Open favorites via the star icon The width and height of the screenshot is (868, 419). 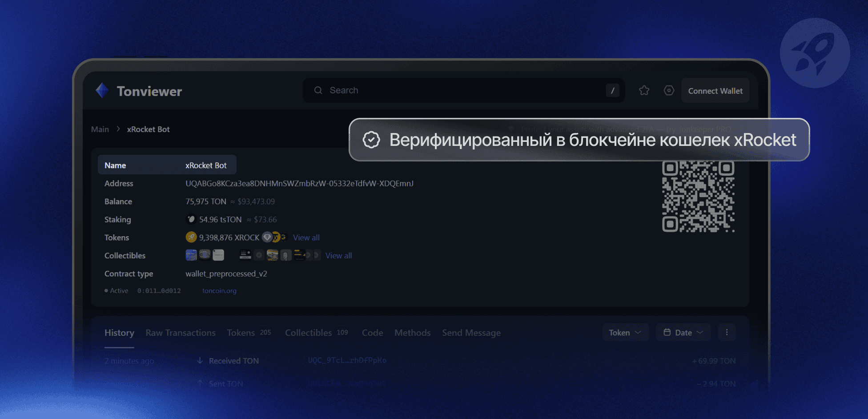pos(644,90)
